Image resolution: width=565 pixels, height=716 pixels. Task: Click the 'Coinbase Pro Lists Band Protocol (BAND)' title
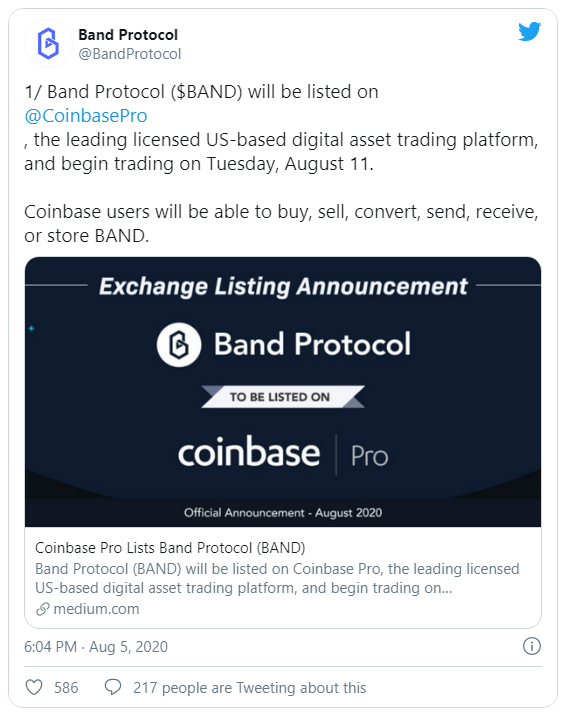(x=170, y=548)
